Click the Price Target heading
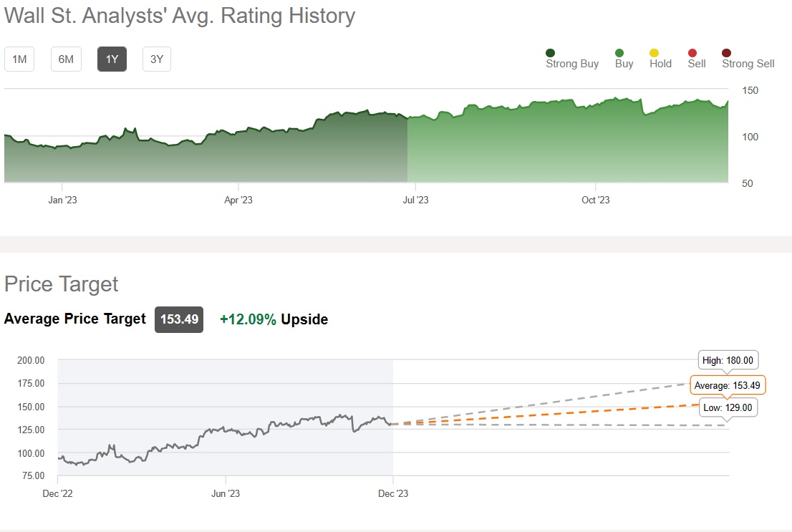The height and width of the screenshot is (532, 792). point(62,284)
